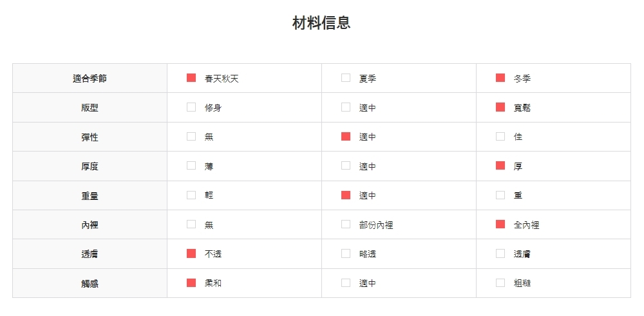Toggle the 佳 elasticity checkbox
The width and height of the screenshot is (644, 316).
[500, 137]
